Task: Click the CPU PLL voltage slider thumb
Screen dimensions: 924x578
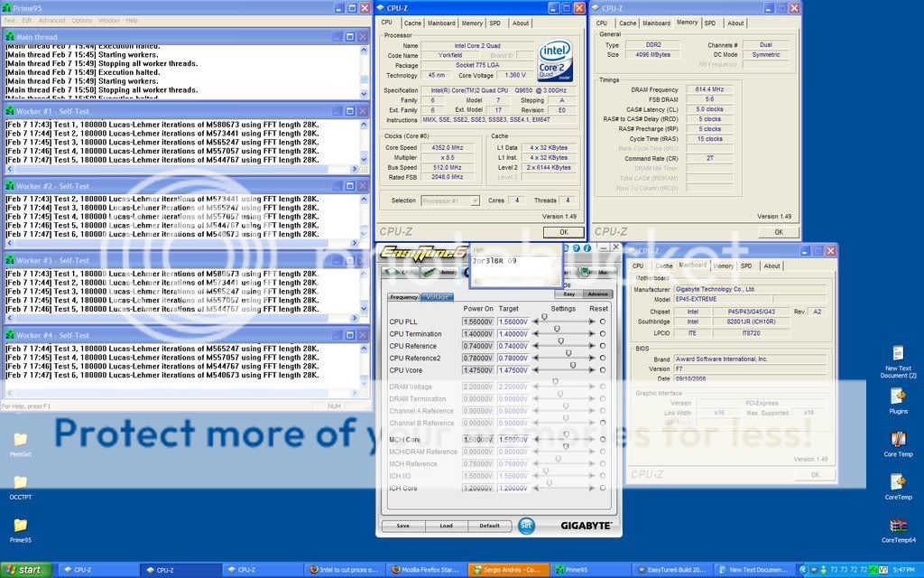Action: pyautogui.click(x=544, y=317)
